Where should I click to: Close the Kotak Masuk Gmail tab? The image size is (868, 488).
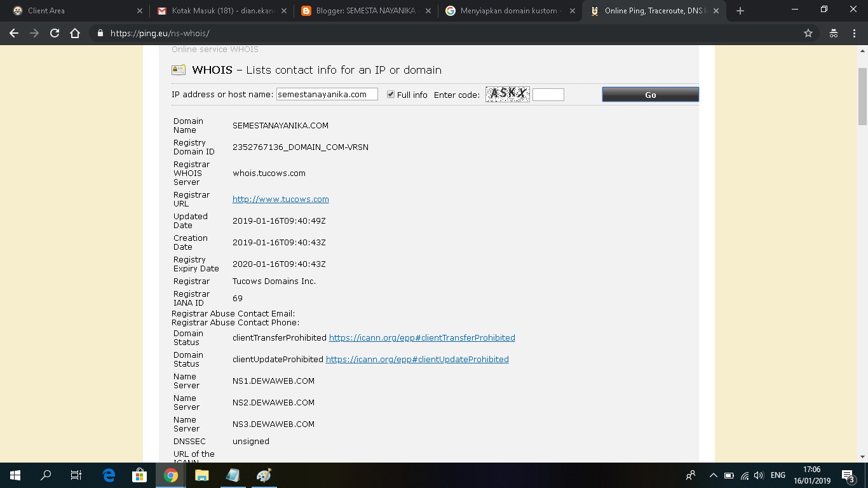[284, 11]
